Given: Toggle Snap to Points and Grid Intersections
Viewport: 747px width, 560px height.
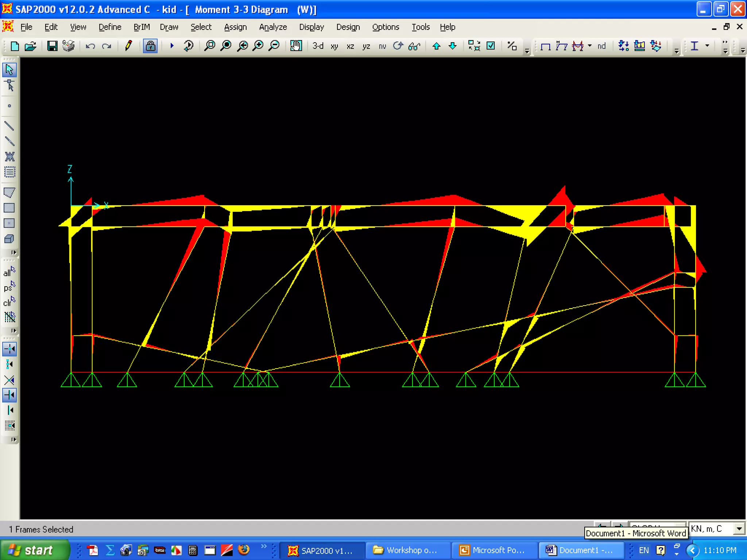Looking at the screenshot, I should 9,349.
